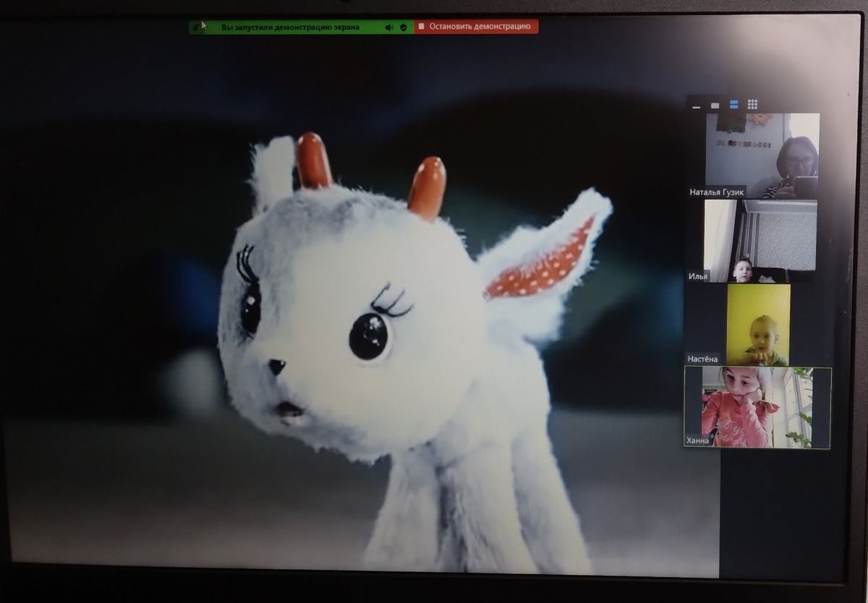868x603 pixels.
Task: Click the green microphone status icon
Action: click(196, 27)
